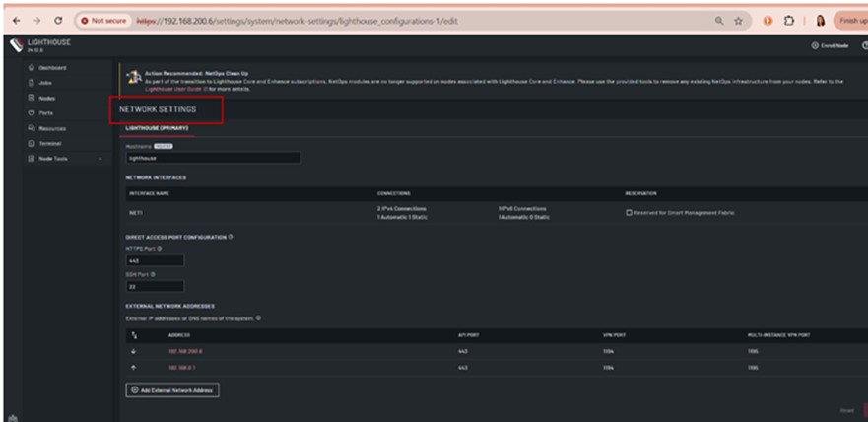Click the zoom magnifier in address bar
The width and height of the screenshot is (868, 422).
click(x=719, y=21)
